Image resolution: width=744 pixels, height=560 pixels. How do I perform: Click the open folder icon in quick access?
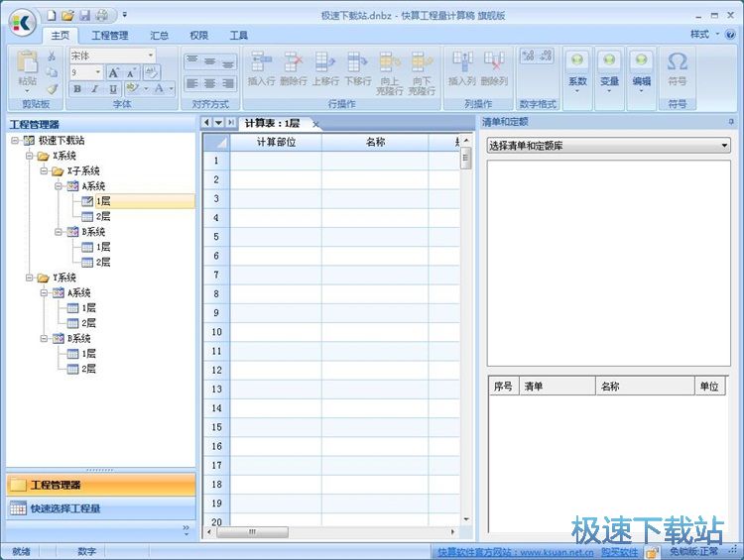tap(67, 15)
